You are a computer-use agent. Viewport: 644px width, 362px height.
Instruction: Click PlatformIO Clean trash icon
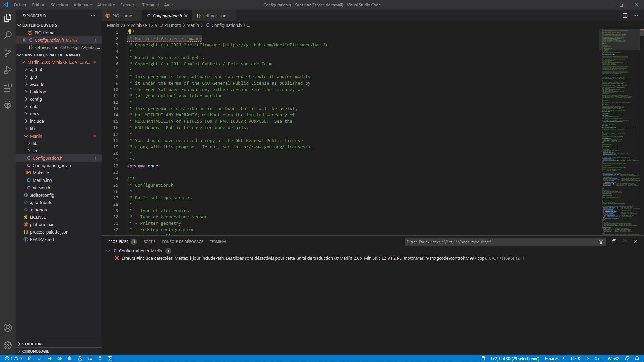point(70,358)
